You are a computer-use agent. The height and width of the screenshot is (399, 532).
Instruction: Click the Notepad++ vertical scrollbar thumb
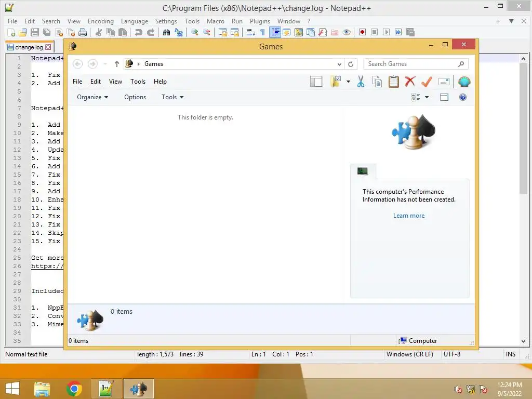coord(523,129)
